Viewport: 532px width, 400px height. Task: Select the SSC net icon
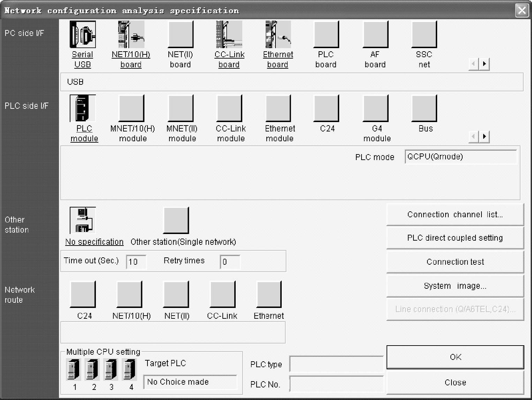coord(424,34)
